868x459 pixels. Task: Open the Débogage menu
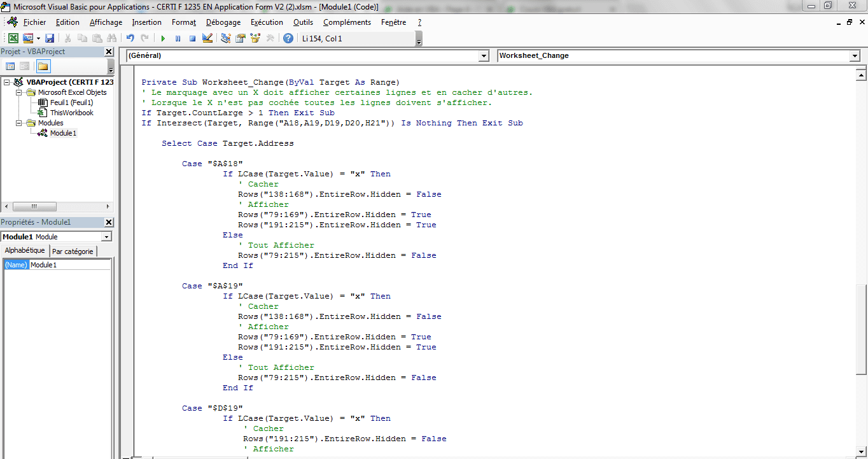pos(223,22)
